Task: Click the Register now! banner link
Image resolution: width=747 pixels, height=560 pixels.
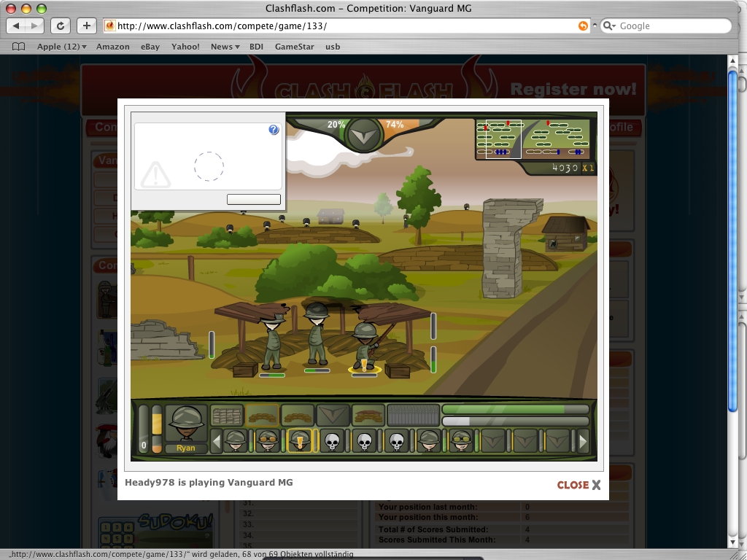Action: (573, 89)
